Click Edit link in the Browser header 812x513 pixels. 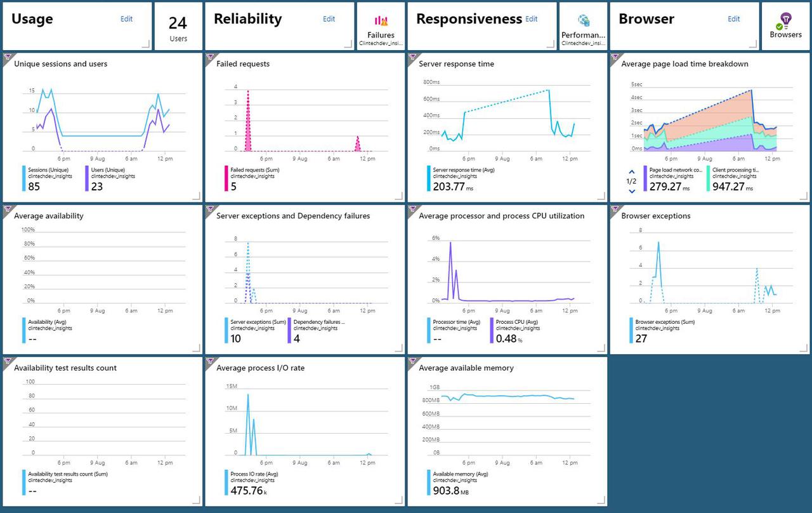pyautogui.click(x=734, y=19)
